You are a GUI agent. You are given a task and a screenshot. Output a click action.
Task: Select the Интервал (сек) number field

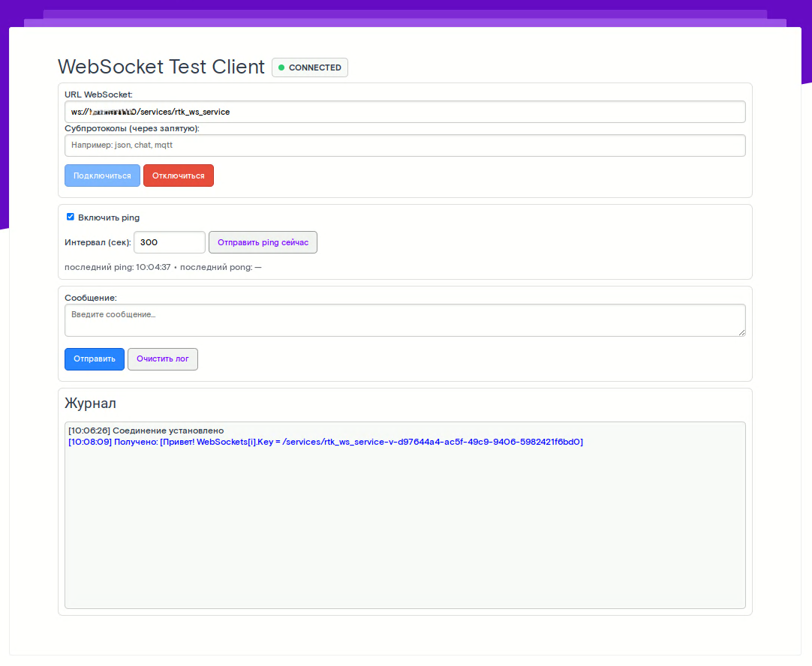[169, 242]
